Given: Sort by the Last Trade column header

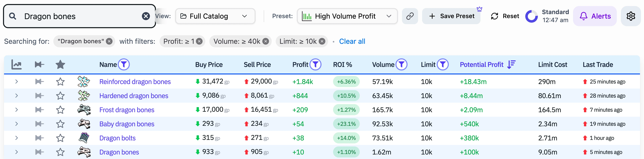Looking at the screenshot, I should 598,65.
